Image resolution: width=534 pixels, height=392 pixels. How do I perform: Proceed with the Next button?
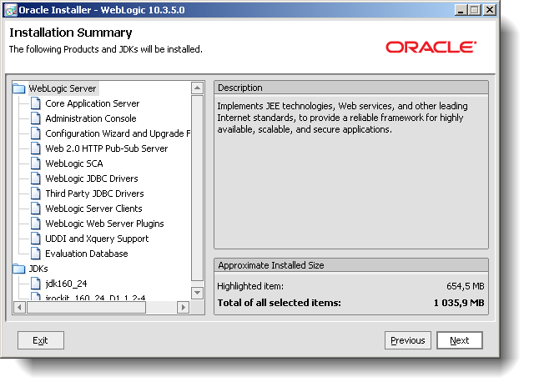(x=460, y=340)
